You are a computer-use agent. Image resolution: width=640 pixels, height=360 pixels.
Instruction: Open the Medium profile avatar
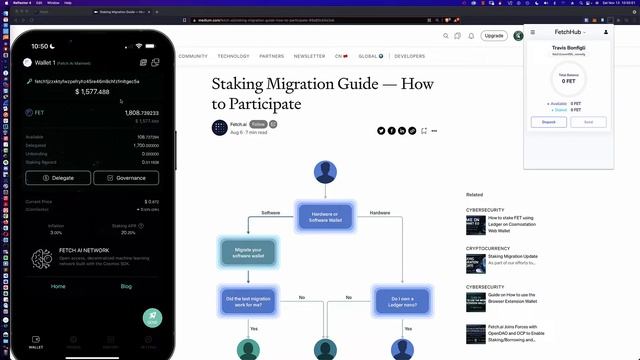coord(518,36)
